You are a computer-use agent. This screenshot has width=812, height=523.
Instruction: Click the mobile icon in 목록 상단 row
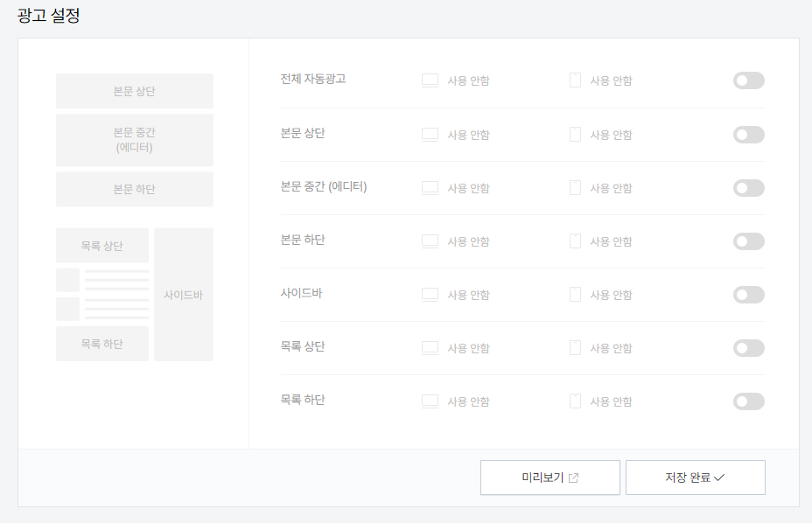pos(575,348)
